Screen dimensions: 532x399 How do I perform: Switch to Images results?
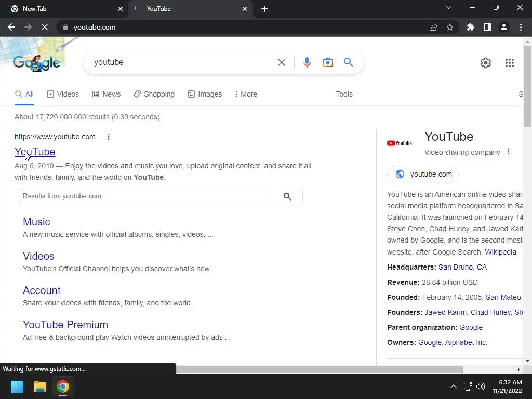coord(205,94)
